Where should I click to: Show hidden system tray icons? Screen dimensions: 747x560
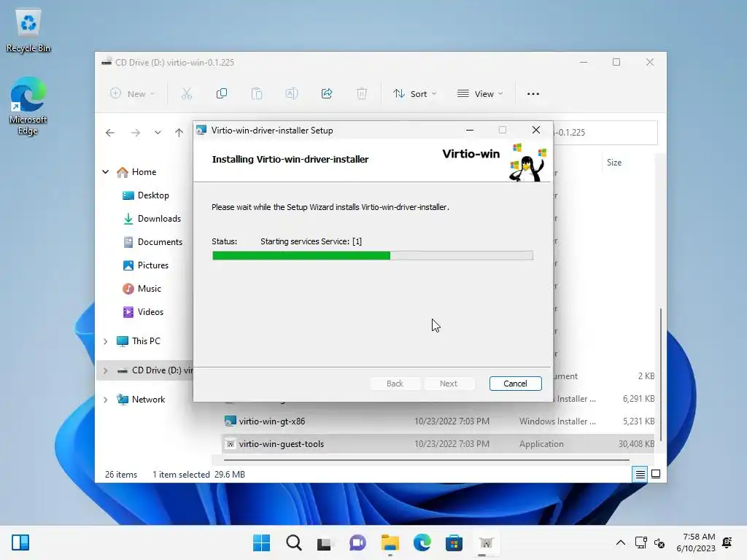coord(620,542)
